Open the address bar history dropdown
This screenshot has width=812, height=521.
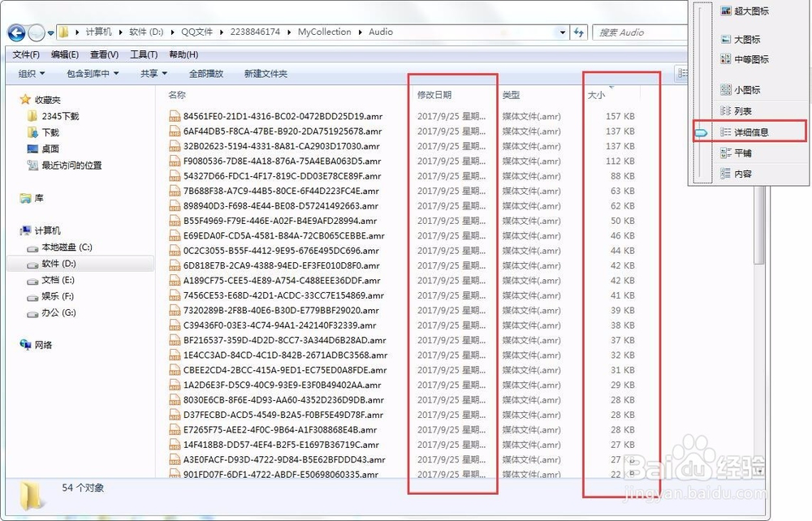click(563, 32)
